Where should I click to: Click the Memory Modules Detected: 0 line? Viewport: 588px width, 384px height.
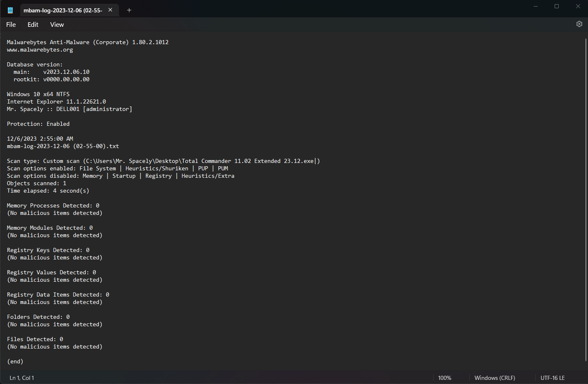(50, 228)
